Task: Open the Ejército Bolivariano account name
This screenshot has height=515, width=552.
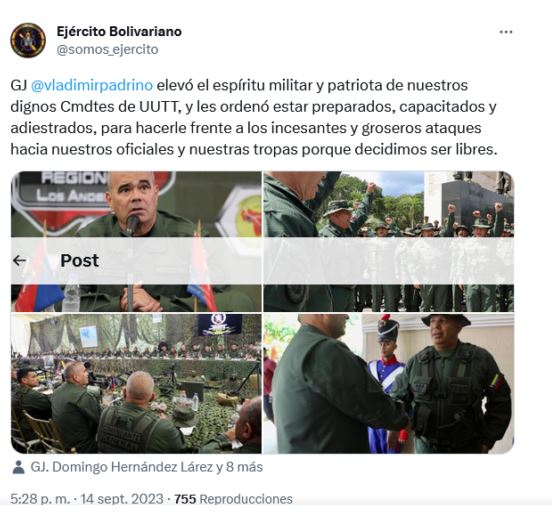Action: tap(119, 31)
